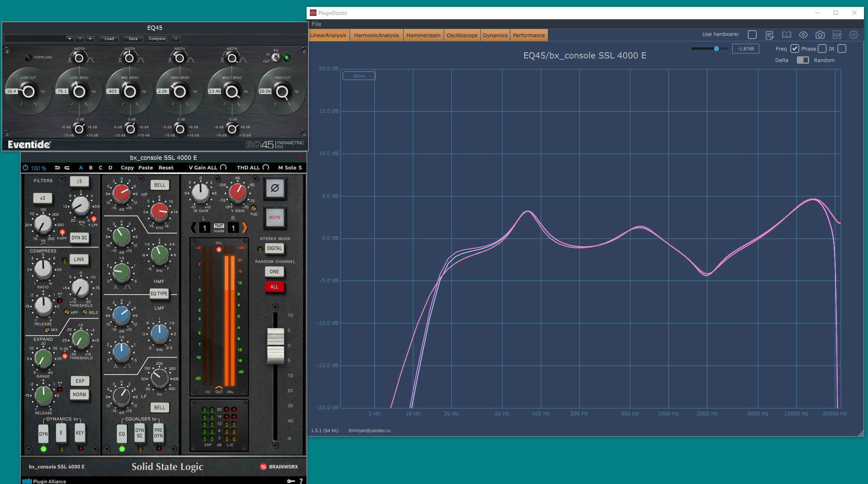Open PluginDoctor notes editor icon

tap(769, 35)
